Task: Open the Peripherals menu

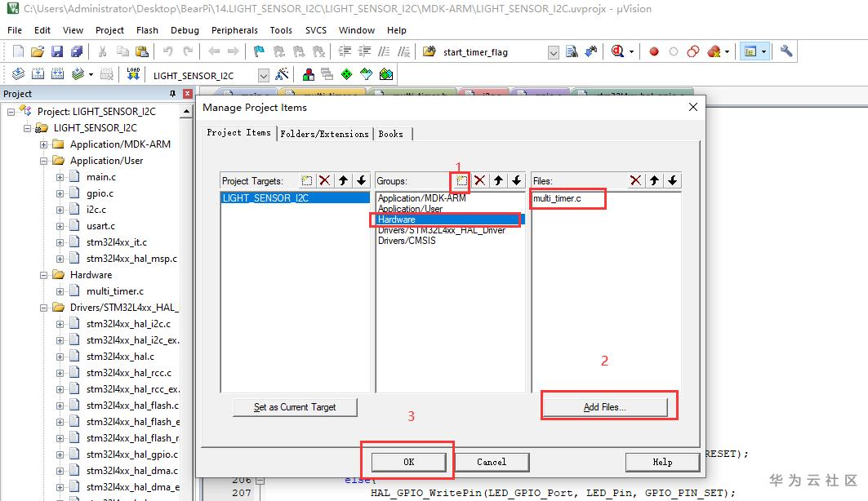Action: pyautogui.click(x=234, y=30)
